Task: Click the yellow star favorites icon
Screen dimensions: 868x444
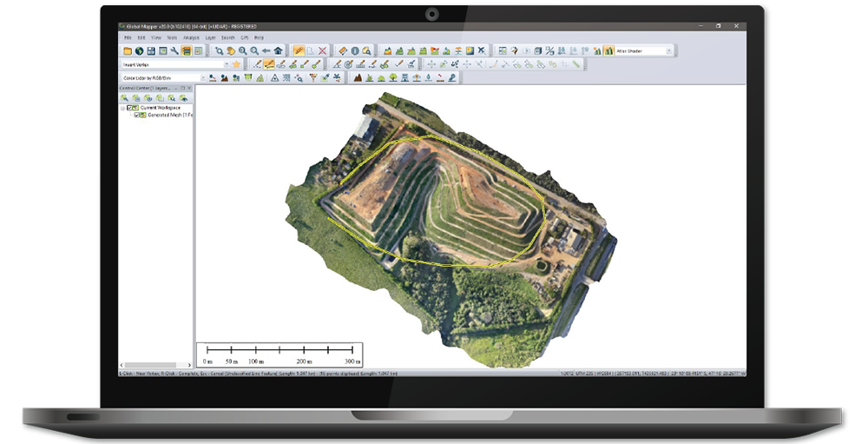Action: [236, 65]
